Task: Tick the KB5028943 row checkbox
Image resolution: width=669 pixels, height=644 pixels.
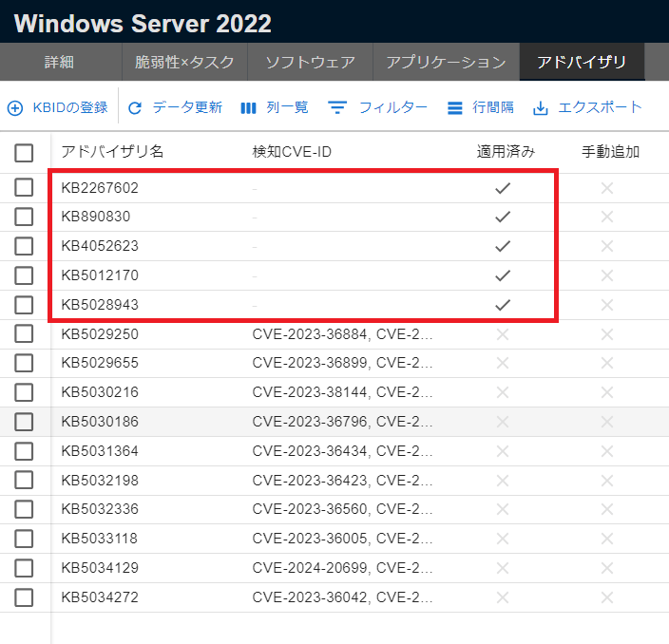Action: coord(24,305)
